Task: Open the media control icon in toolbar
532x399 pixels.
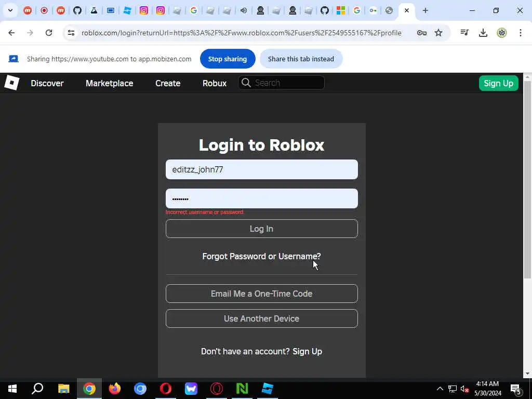Action: [x=464, y=33]
